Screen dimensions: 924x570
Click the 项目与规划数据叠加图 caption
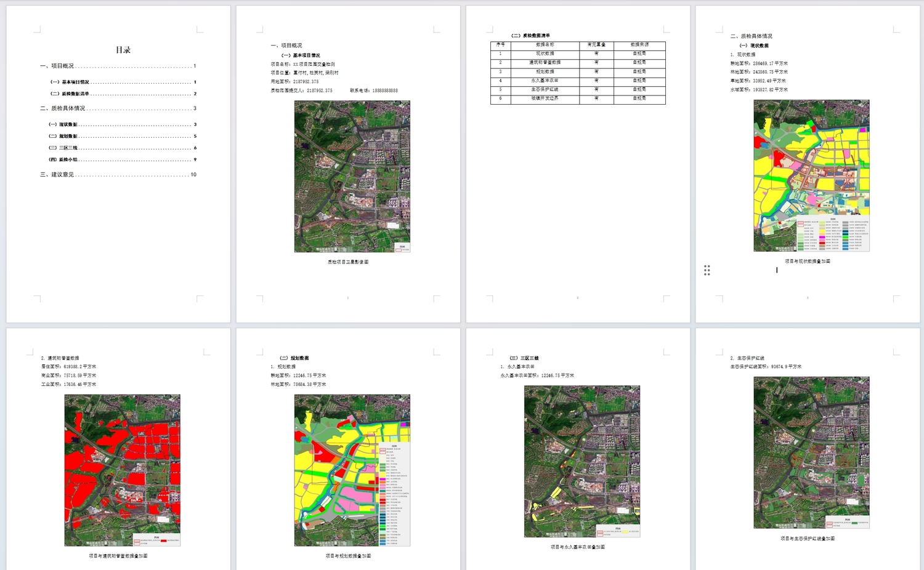click(348, 556)
